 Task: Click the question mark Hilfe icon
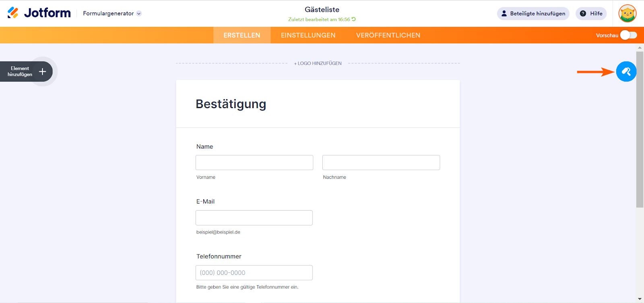click(x=583, y=13)
